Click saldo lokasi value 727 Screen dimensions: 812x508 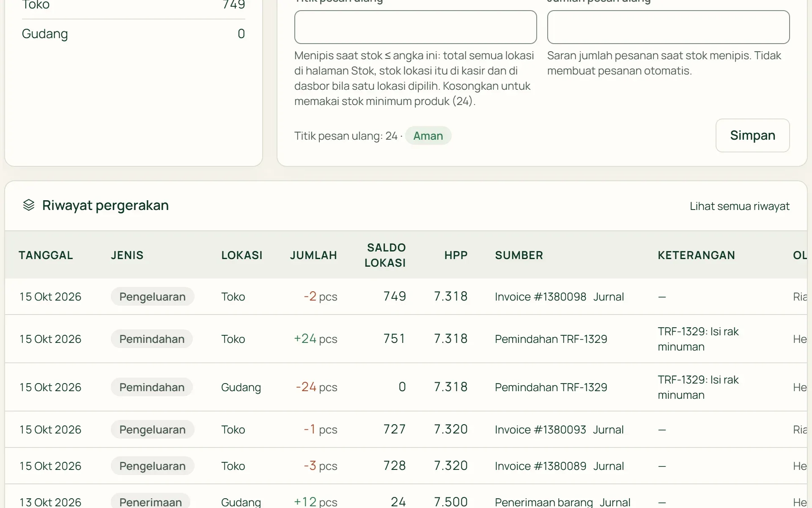coord(394,430)
